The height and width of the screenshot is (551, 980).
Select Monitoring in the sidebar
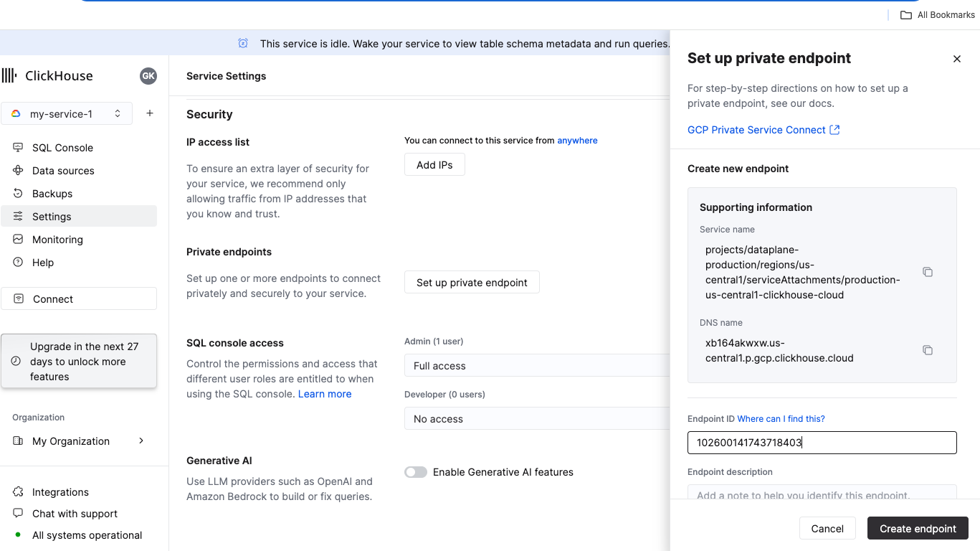58,239
